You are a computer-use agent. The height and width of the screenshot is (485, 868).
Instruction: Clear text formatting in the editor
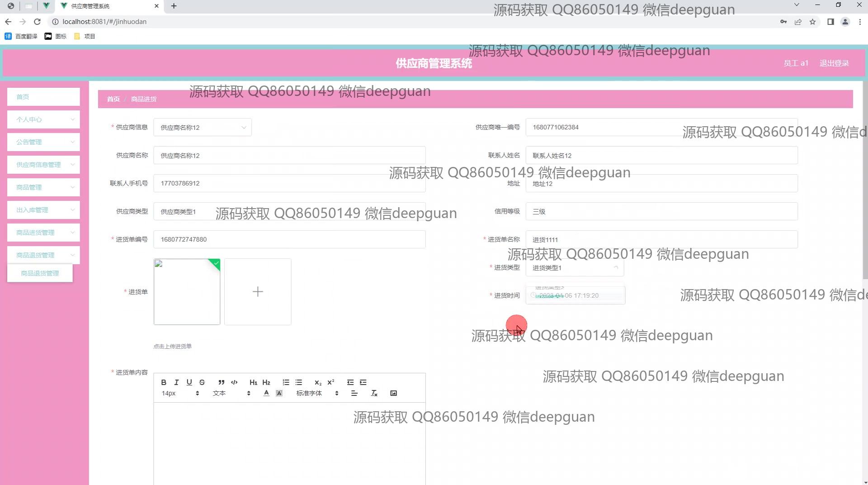(x=374, y=393)
